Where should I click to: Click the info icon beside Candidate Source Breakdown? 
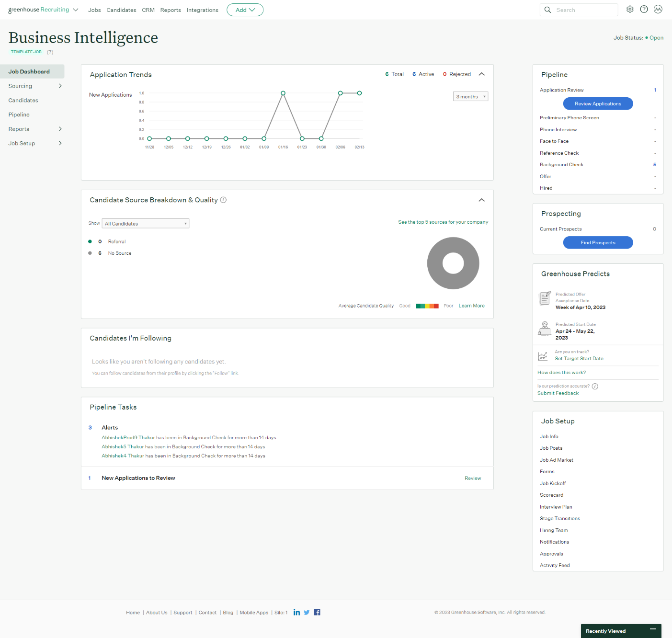coord(223,200)
